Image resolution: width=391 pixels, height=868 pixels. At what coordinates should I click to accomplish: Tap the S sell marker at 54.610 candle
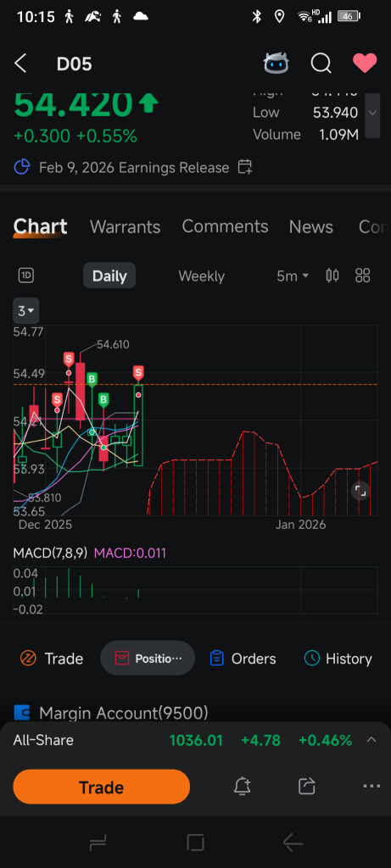69,359
